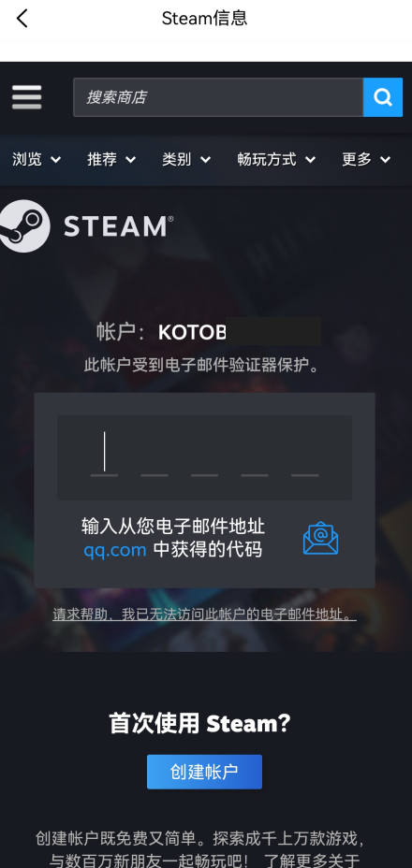Focus the 搜索商店 search field
The image size is (412, 868).
218,97
